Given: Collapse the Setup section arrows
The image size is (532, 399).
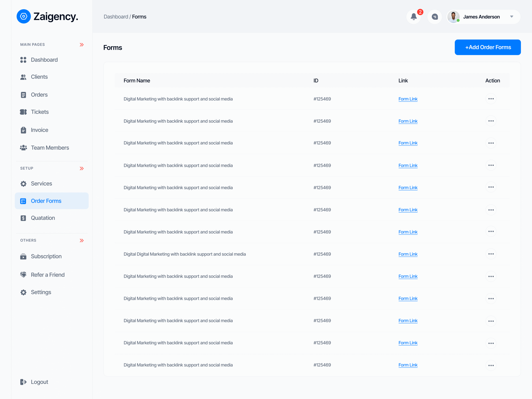Looking at the screenshot, I should (x=82, y=168).
